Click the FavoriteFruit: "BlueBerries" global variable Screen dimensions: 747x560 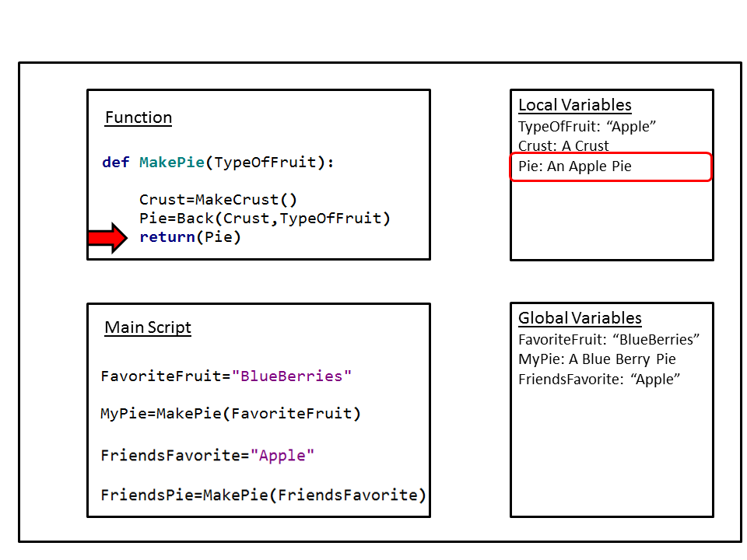609,339
